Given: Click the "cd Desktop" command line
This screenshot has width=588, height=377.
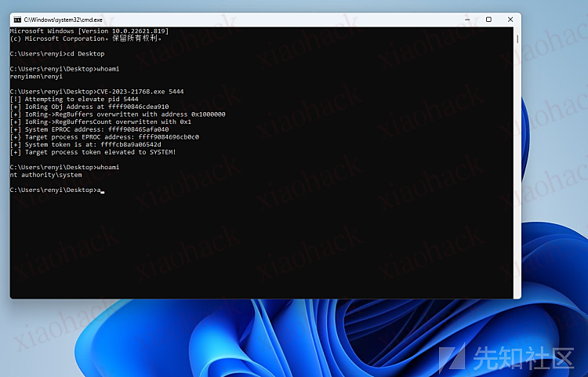Looking at the screenshot, I should pos(57,53).
